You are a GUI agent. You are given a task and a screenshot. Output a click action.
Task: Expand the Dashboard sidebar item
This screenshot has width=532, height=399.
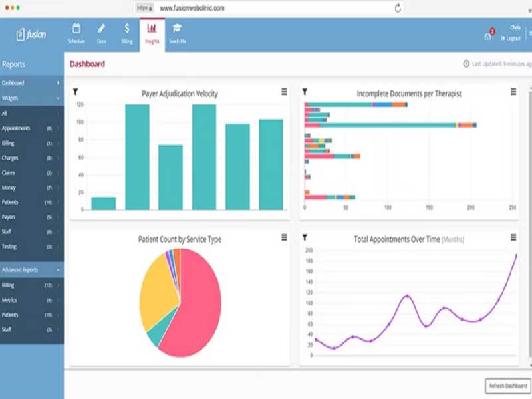(31, 82)
